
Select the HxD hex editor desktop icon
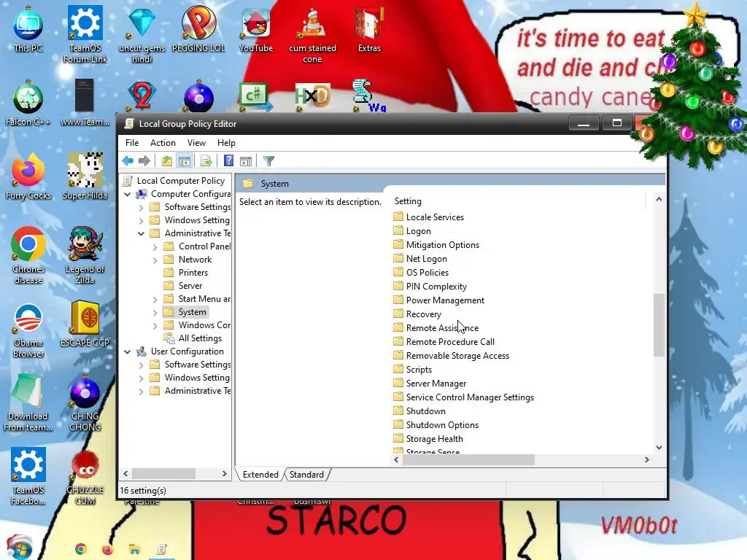coord(312,97)
